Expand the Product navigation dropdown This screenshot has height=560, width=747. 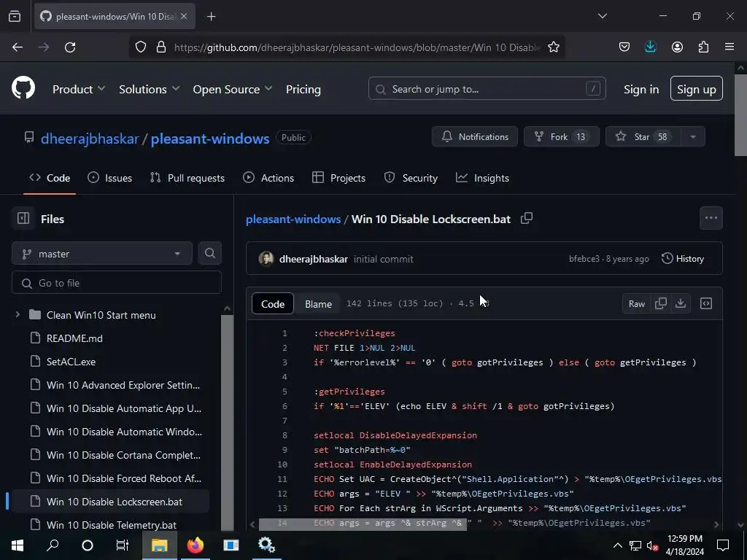coord(79,89)
